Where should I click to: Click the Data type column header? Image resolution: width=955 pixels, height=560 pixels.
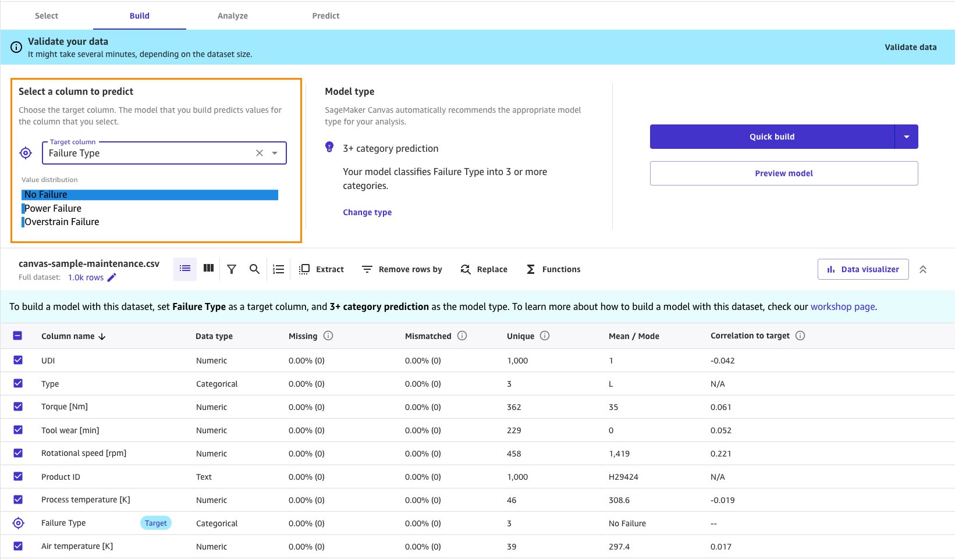coord(214,336)
